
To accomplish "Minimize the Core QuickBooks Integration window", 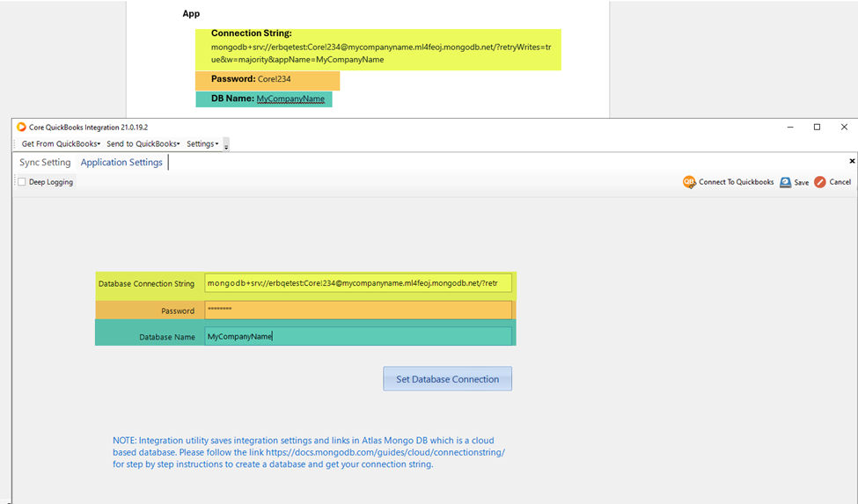I will pyautogui.click(x=790, y=127).
